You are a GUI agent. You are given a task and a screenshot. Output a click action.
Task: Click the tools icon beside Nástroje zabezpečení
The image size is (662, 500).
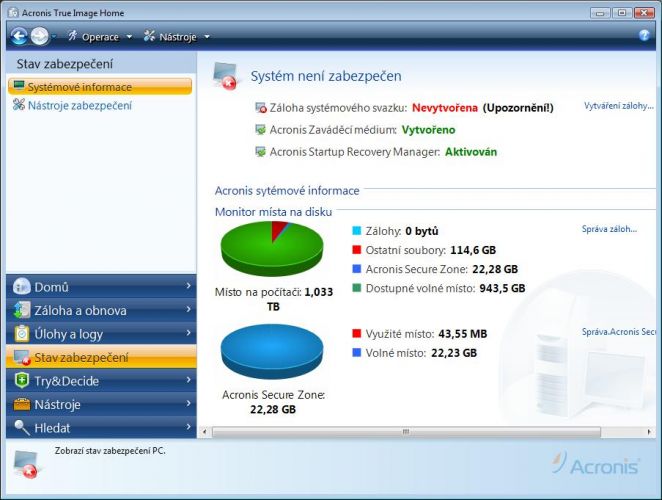[19, 104]
